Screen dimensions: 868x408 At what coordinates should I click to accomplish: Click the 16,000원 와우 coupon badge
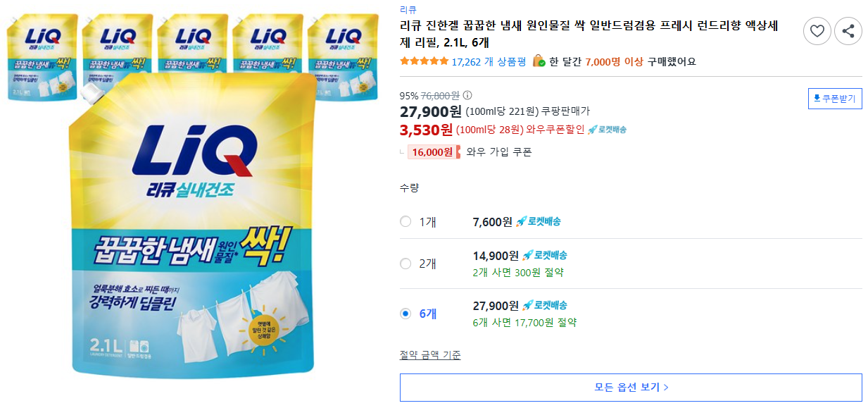(432, 153)
